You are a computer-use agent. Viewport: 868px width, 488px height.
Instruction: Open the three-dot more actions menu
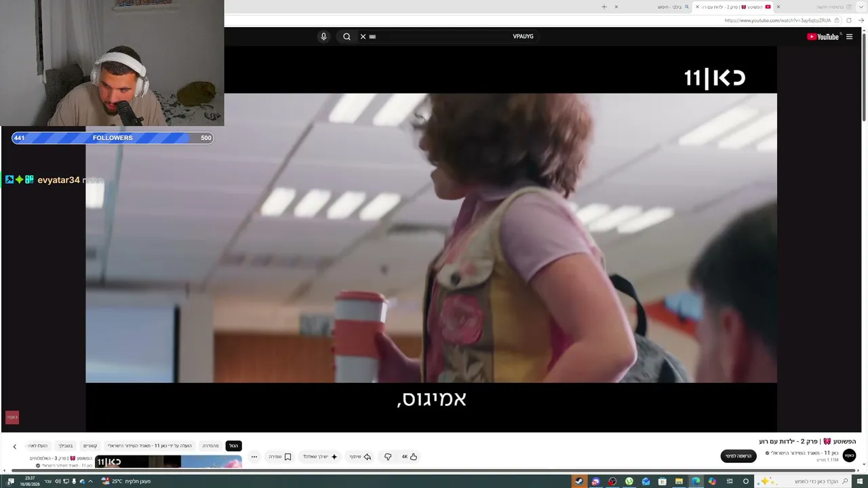click(x=254, y=457)
